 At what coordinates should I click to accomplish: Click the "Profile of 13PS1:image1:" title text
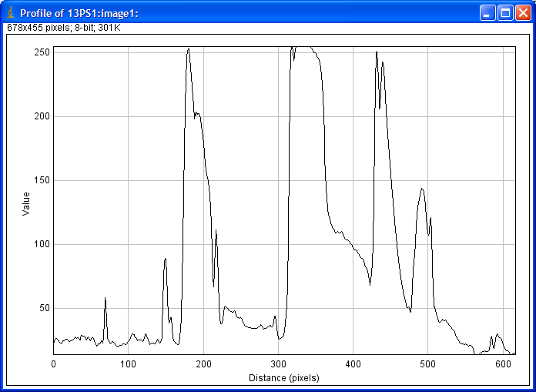[x=79, y=13]
